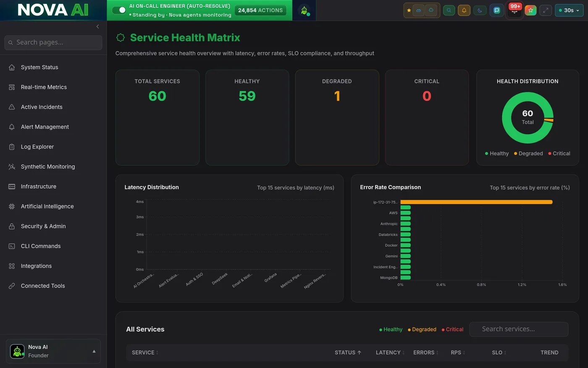588x368 pixels.
Task: Click the Artificial Intelligence chip icon
Action: tap(12, 207)
